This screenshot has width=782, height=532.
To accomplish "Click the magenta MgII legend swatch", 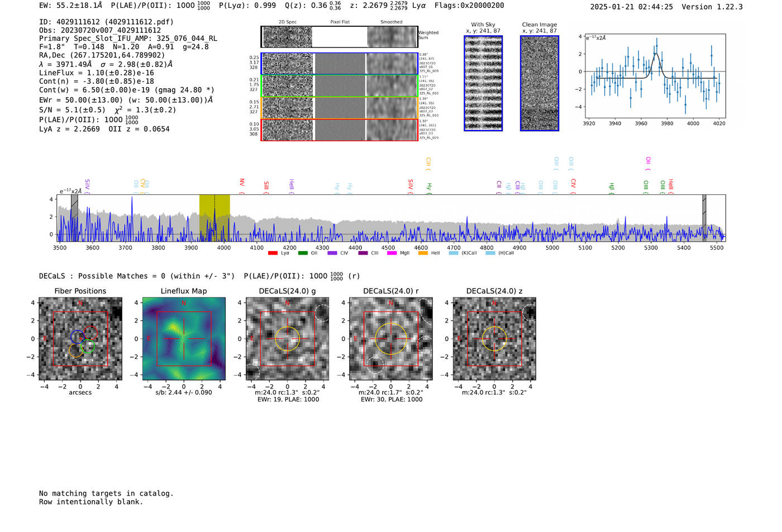I will (x=392, y=253).
